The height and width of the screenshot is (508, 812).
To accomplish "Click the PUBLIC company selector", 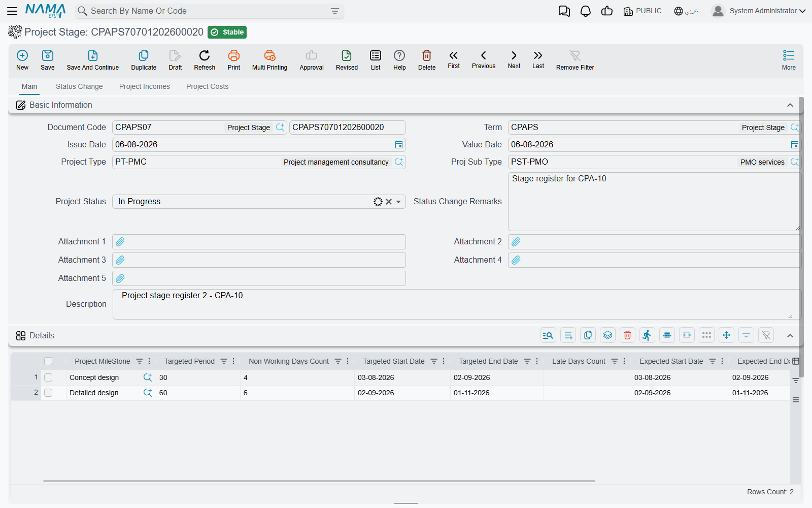I will [642, 11].
